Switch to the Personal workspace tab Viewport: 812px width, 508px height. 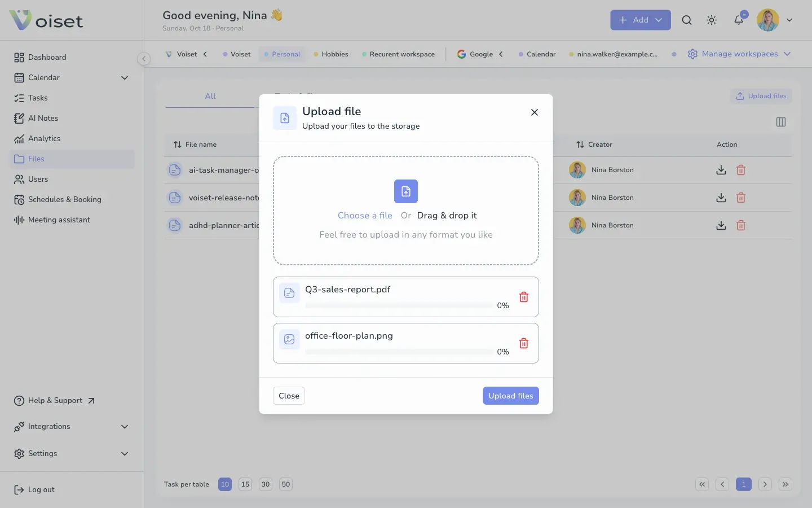point(283,54)
